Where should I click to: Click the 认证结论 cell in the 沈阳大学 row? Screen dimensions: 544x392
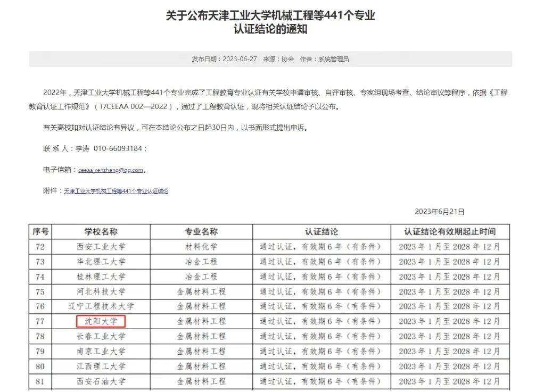tap(320, 321)
